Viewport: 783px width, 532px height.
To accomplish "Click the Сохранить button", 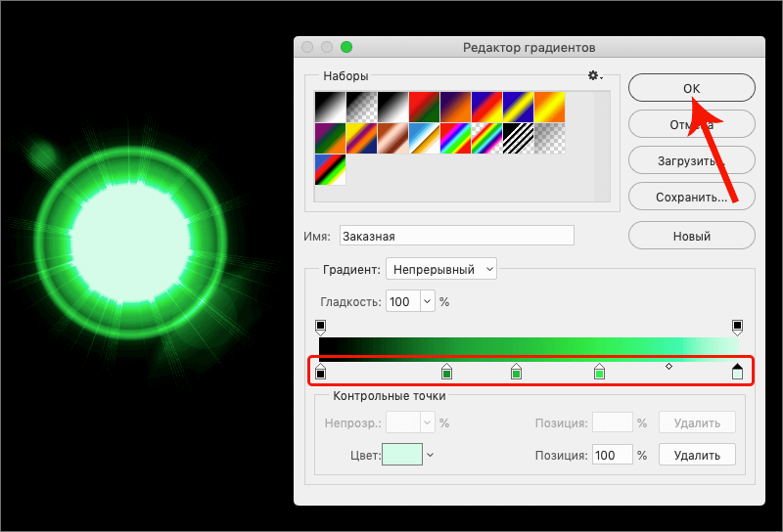I will 692,197.
